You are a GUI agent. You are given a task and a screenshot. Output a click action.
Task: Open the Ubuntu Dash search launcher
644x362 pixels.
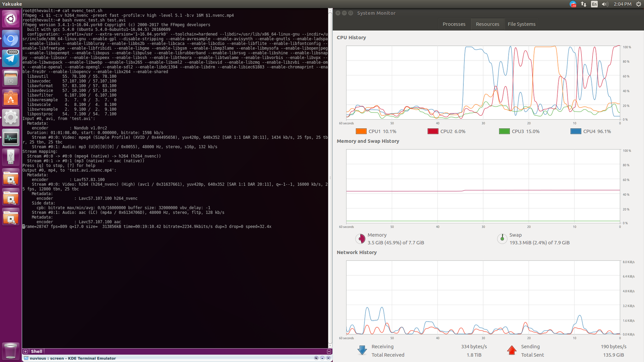coord(11,19)
